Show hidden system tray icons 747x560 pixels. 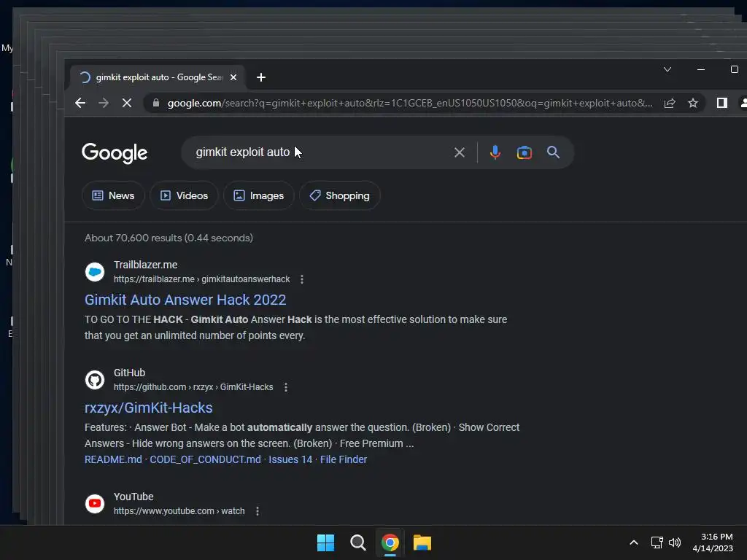[x=634, y=542]
